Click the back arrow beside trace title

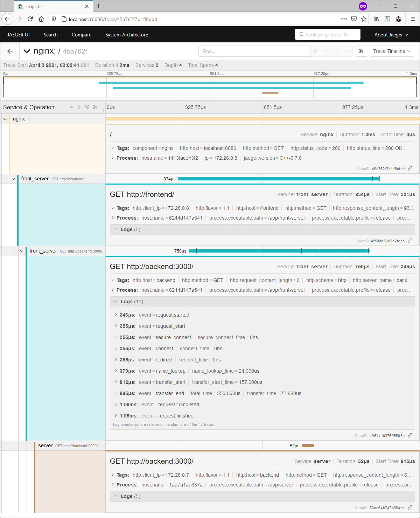tap(10, 51)
